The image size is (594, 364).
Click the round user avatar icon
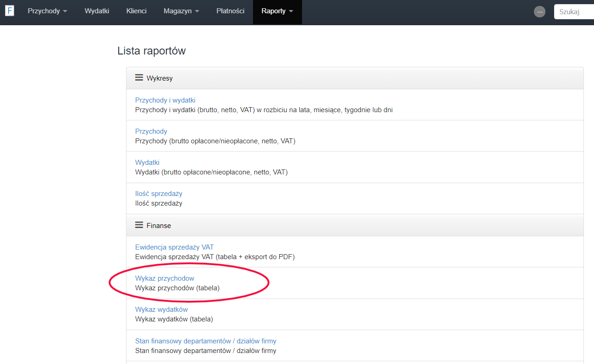click(x=539, y=12)
